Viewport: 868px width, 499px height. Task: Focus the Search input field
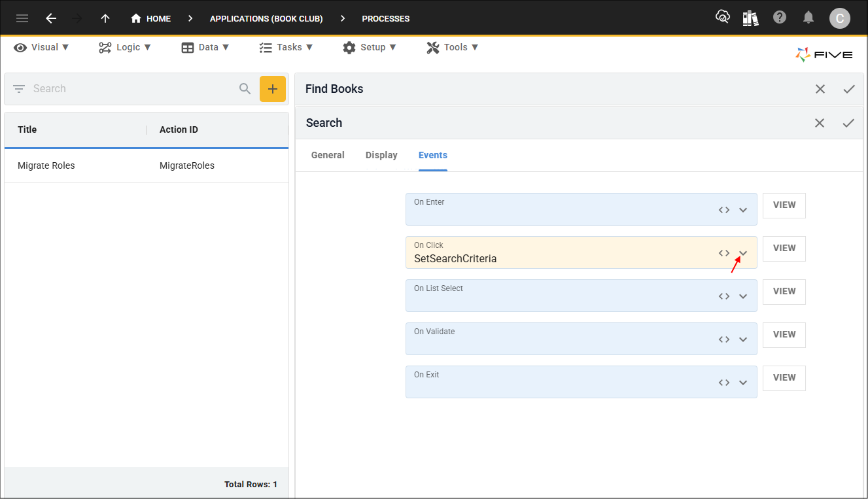(131, 89)
